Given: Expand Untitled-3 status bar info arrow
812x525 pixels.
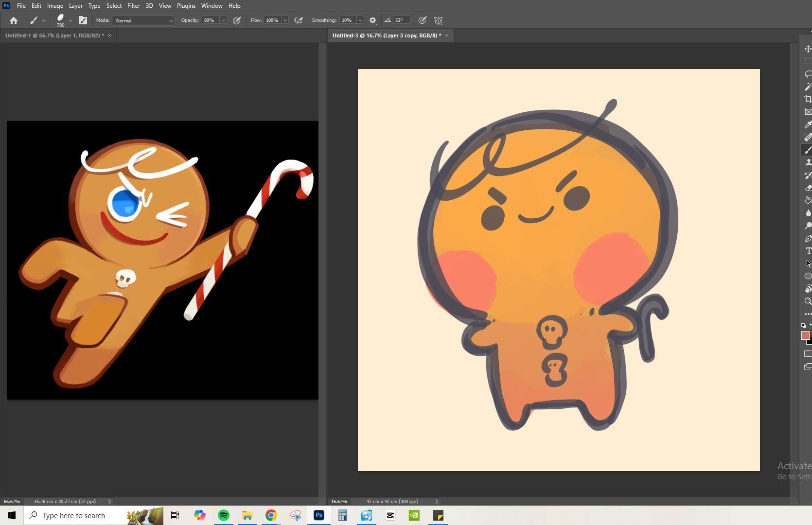Looking at the screenshot, I should pos(436,501).
